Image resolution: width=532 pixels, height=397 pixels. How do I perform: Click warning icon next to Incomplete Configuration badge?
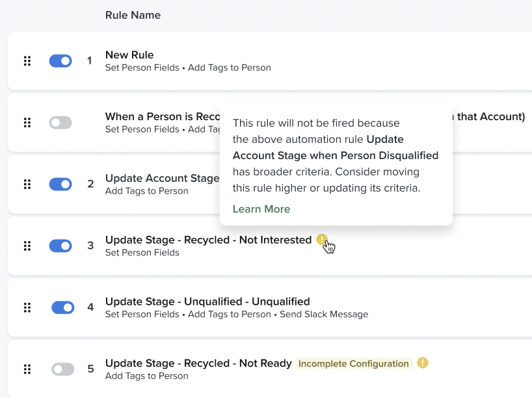pyautogui.click(x=423, y=363)
